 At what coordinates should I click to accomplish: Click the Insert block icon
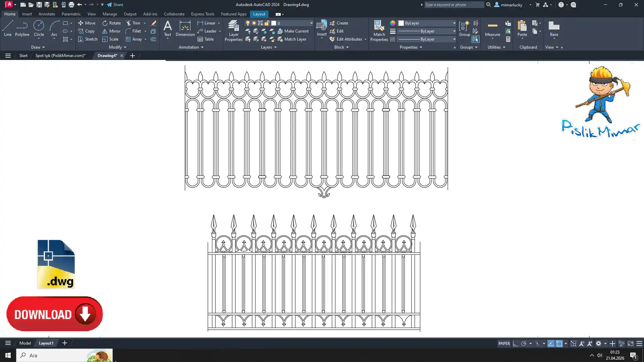(x=322, y=26)
